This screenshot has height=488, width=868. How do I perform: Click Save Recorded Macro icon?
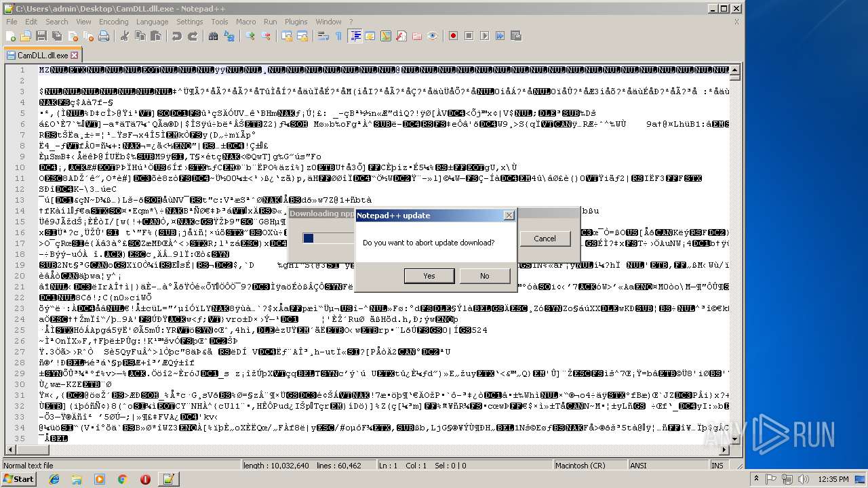[x=516, y=36]
